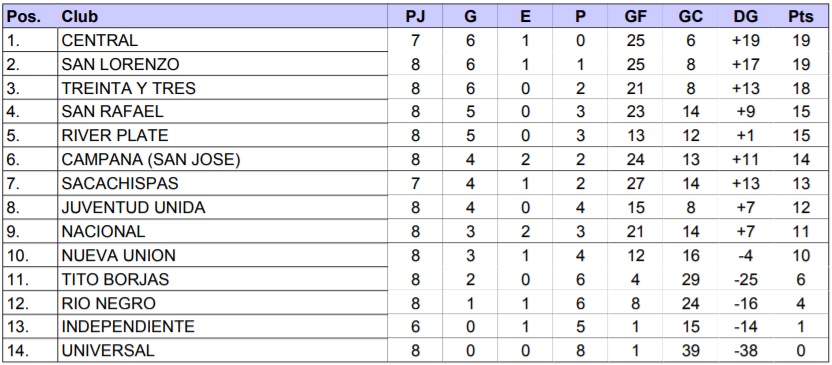Select the SAN LORENZO club cell
This screenshot has width=832, height=365.
222,64
